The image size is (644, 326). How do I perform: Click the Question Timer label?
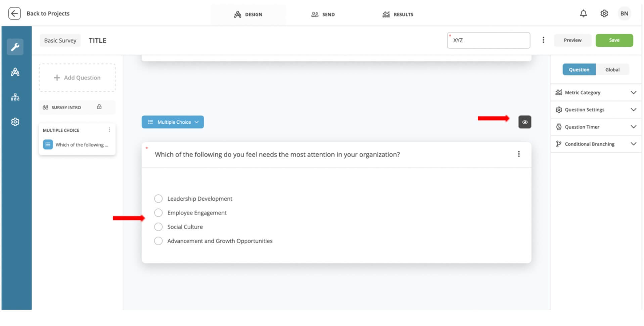(582, 127)
